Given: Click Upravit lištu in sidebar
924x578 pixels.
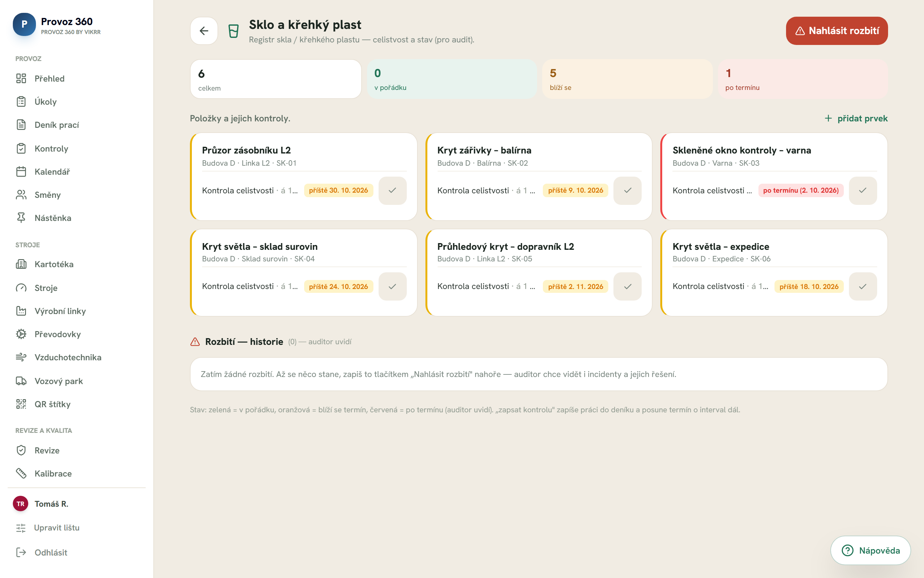Looking at the screenshot, I should [x=48, y=528].
